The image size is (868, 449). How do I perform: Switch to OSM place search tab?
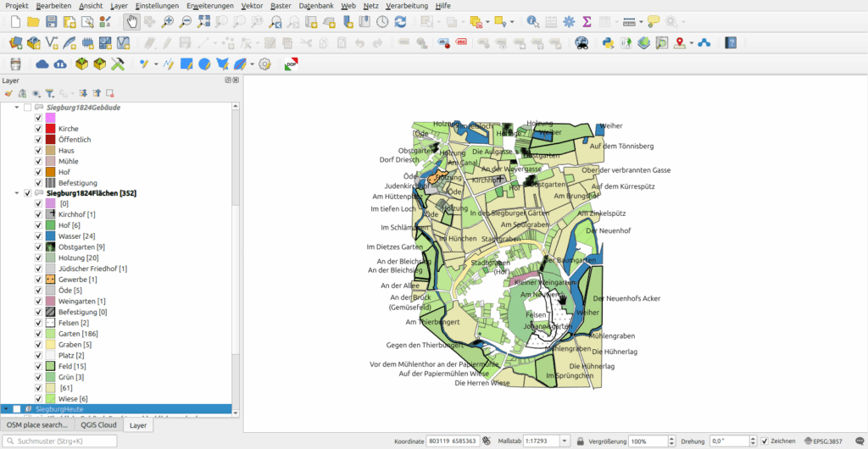click(x=36, y=424)
